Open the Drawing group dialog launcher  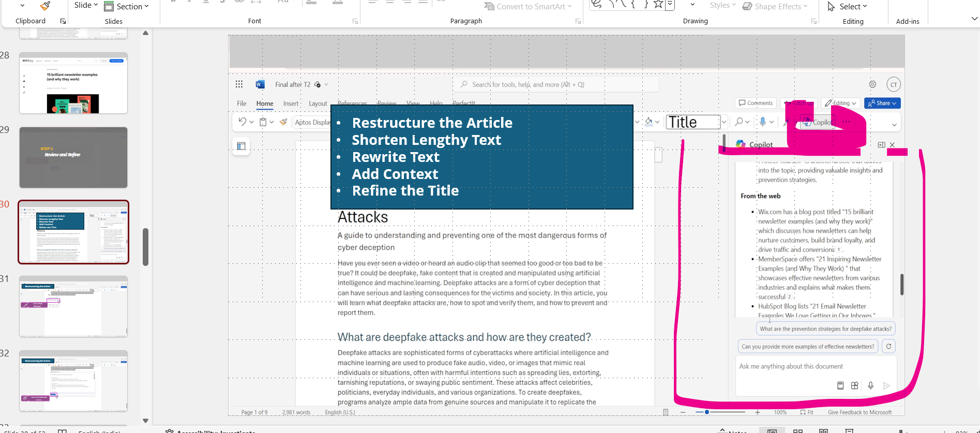tap(814, 21)
